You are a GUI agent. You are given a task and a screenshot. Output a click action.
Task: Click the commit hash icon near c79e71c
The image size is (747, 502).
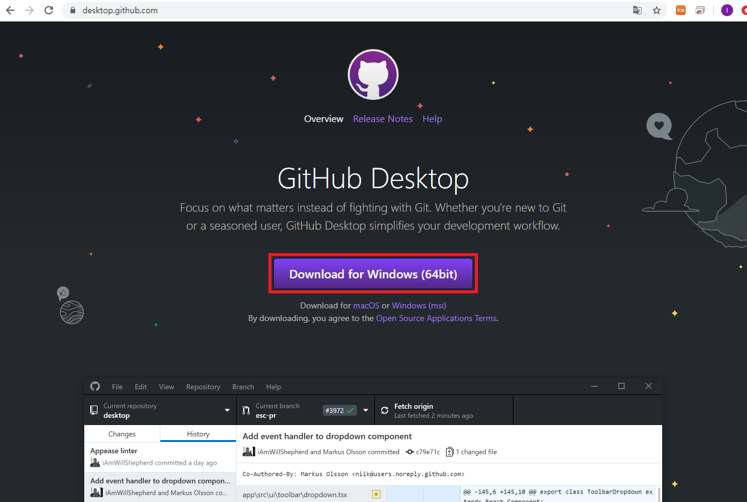[x=410, y=452]
